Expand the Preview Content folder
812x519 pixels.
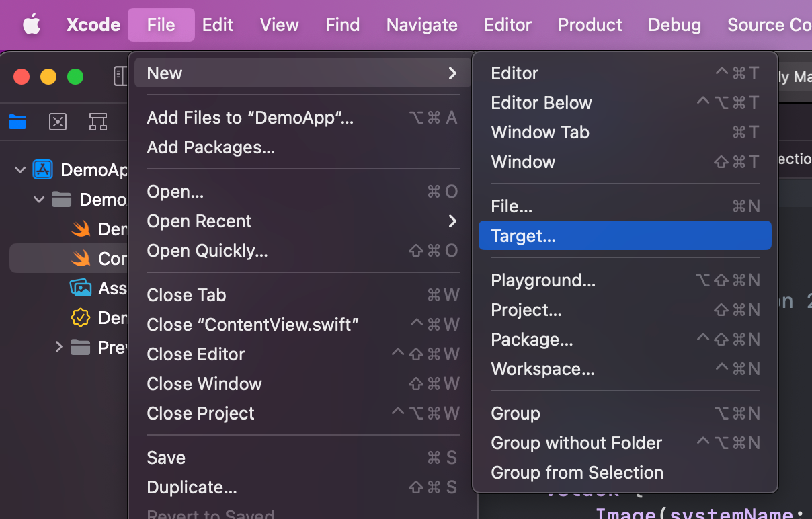[x=57, y=347]
